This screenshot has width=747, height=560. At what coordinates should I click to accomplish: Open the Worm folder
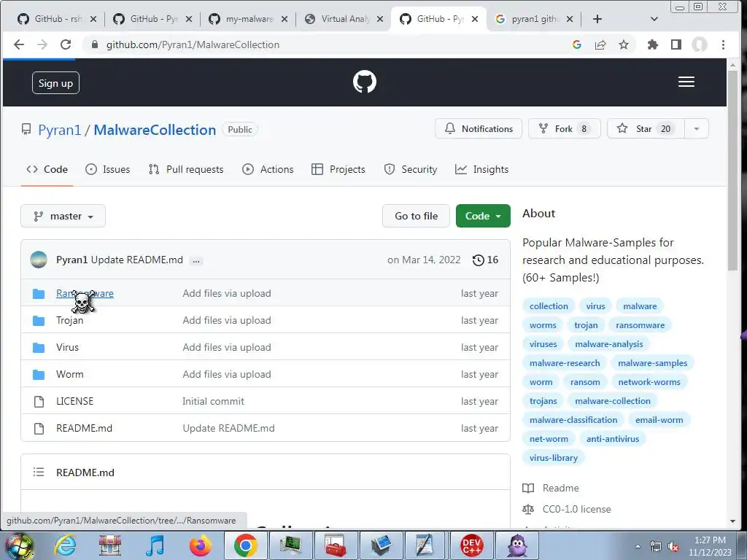69,374
